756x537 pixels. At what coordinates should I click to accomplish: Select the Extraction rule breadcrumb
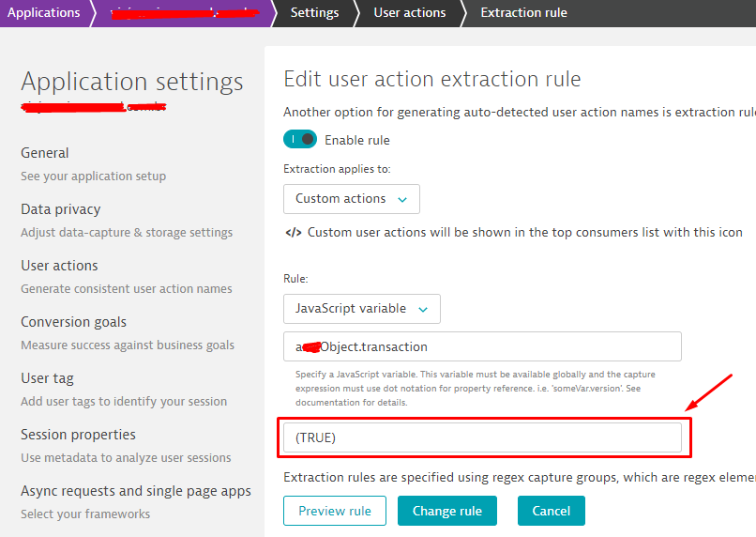click(523, 13)
